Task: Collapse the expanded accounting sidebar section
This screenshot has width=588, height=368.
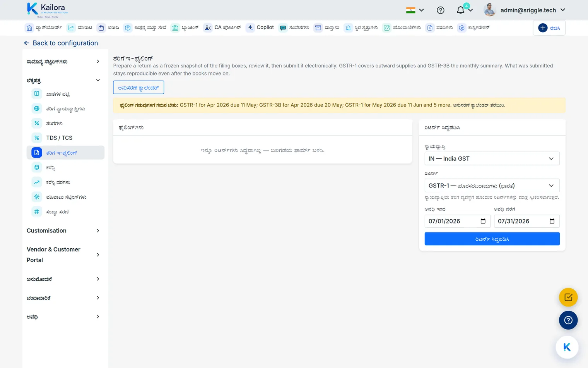Action: (x=63, y=81)
